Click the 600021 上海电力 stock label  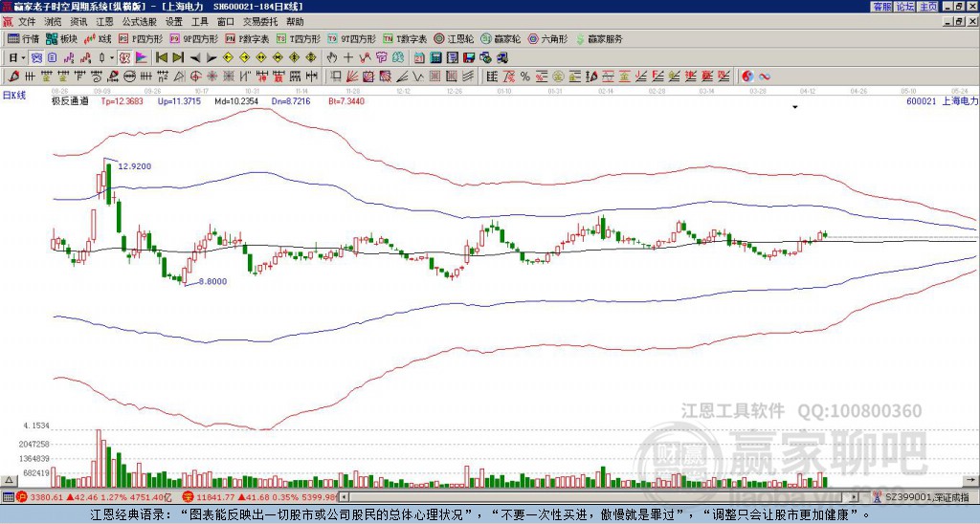click(943, 100)
